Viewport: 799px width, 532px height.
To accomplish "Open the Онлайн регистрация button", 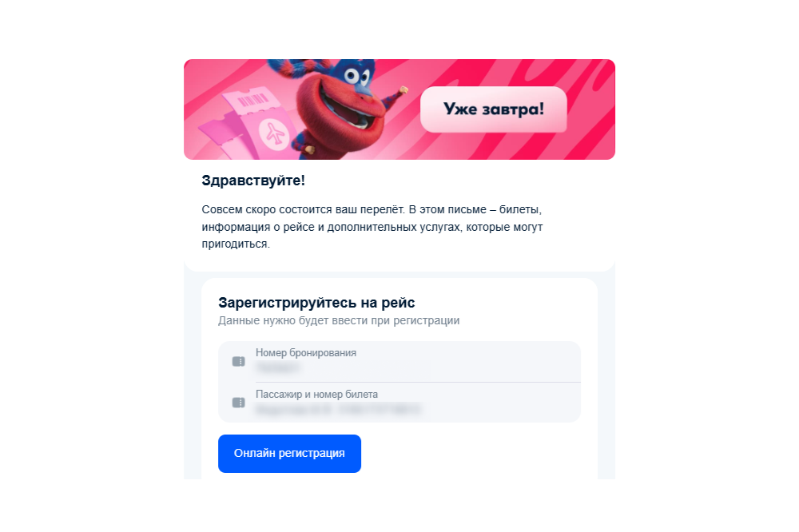I will click(289, 454).
